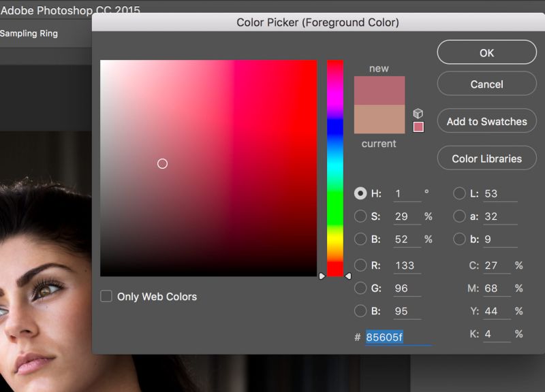Select the G green channel radio button
This screenshot has height=392, width=545.
pos(361,288)
